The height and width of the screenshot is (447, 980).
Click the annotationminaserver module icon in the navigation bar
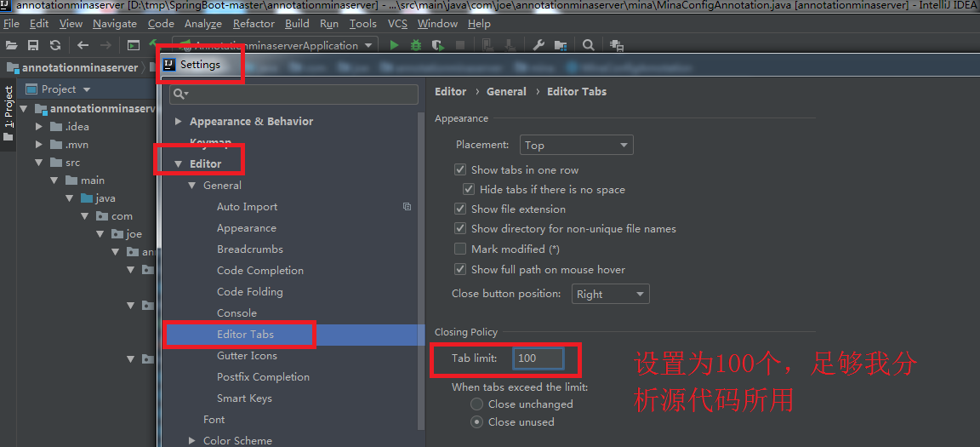point(13,67)
